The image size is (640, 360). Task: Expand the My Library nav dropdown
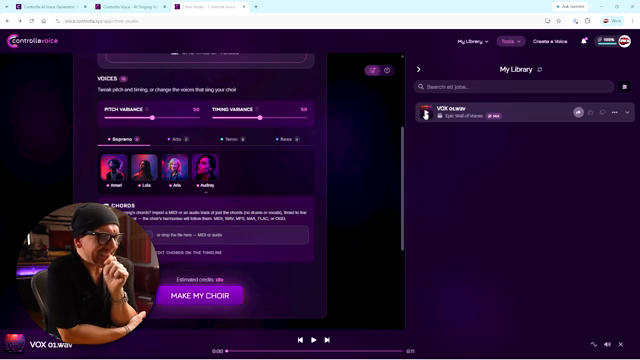pos(473,42)
